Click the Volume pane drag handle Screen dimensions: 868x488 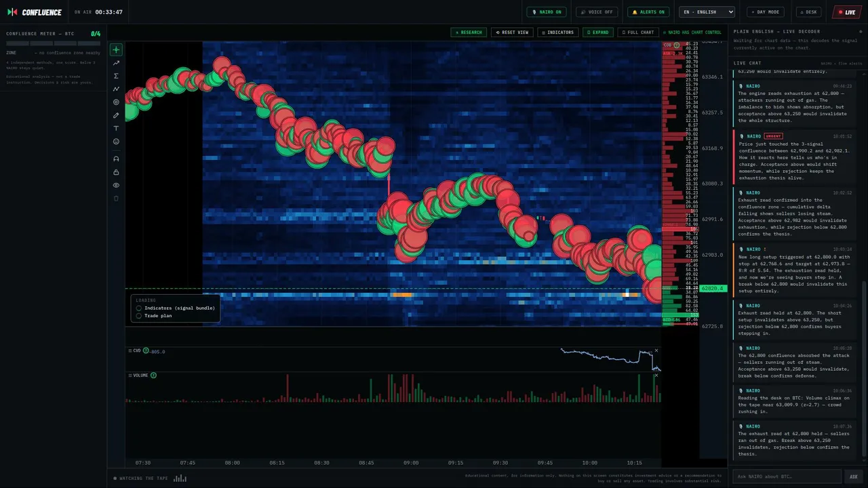click(130, 375)
